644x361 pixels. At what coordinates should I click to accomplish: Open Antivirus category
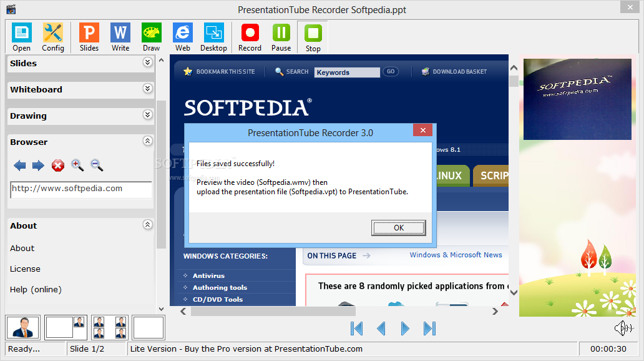pos(208,276)
